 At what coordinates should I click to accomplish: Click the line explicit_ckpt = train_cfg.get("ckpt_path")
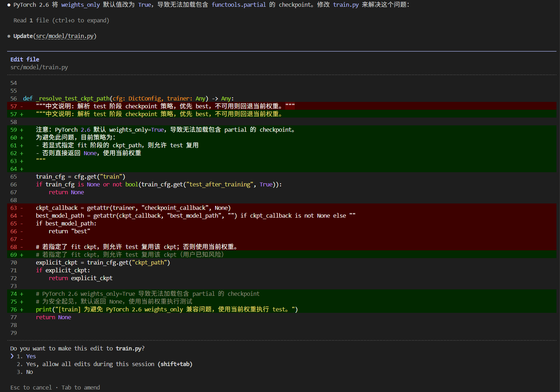103,262
